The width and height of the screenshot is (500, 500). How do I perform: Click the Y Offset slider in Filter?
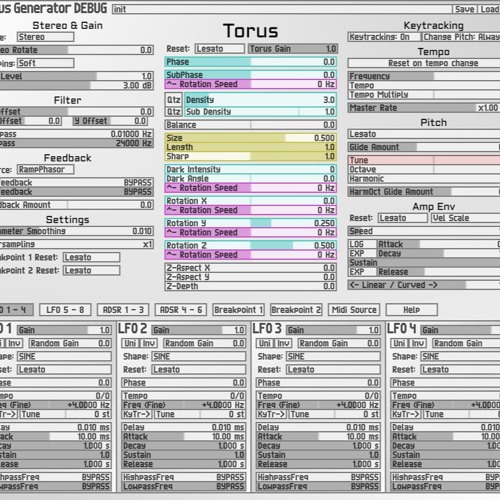tap(110, 121)
